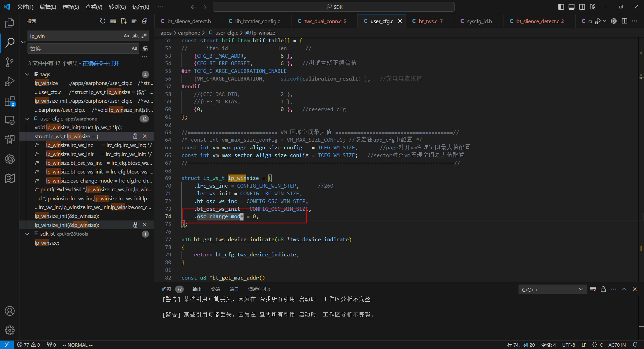Toggle Preserve Case in replace box
The image size is (644, 349).
tap(135, 48)
